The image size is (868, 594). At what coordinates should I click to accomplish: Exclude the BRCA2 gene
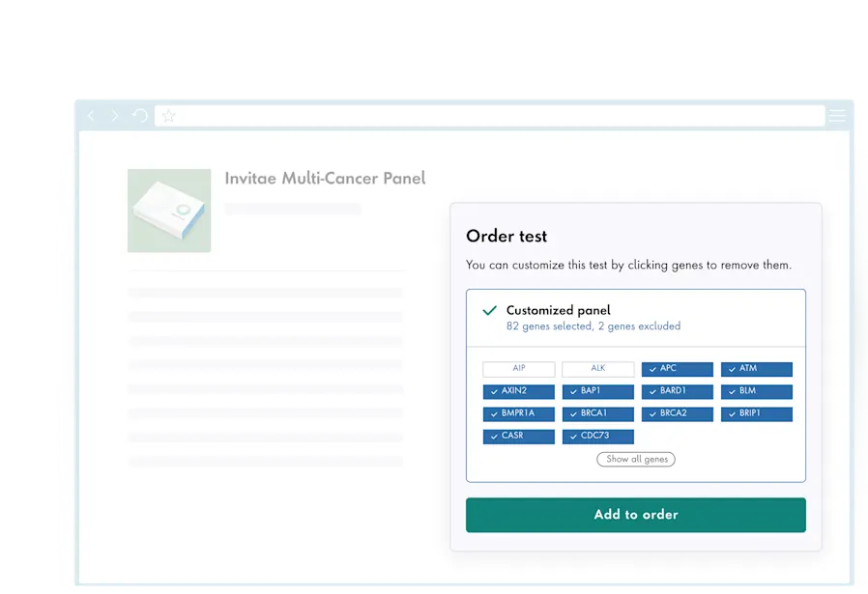678,414
